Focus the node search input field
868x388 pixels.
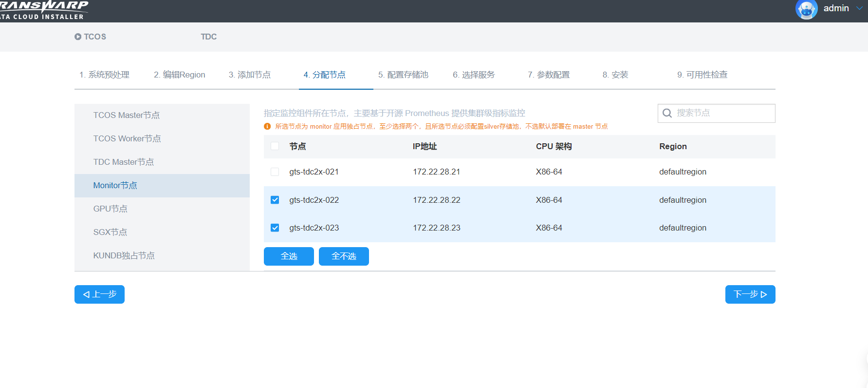(x=716, y=113)
